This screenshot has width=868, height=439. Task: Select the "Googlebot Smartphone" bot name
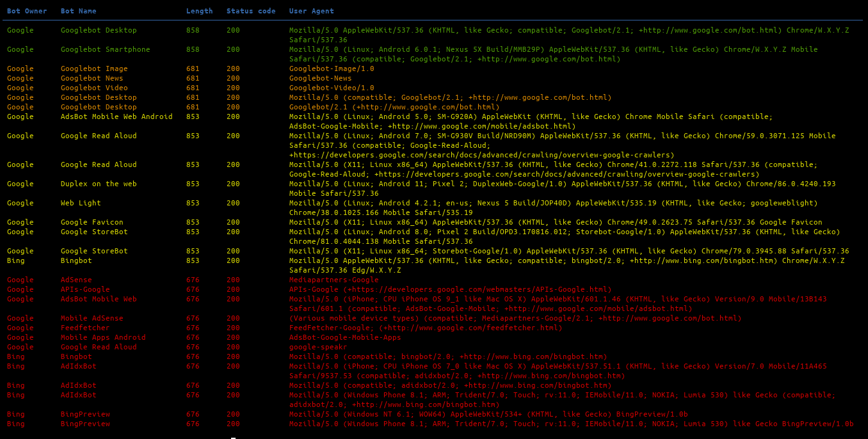[x=106, y=49]
